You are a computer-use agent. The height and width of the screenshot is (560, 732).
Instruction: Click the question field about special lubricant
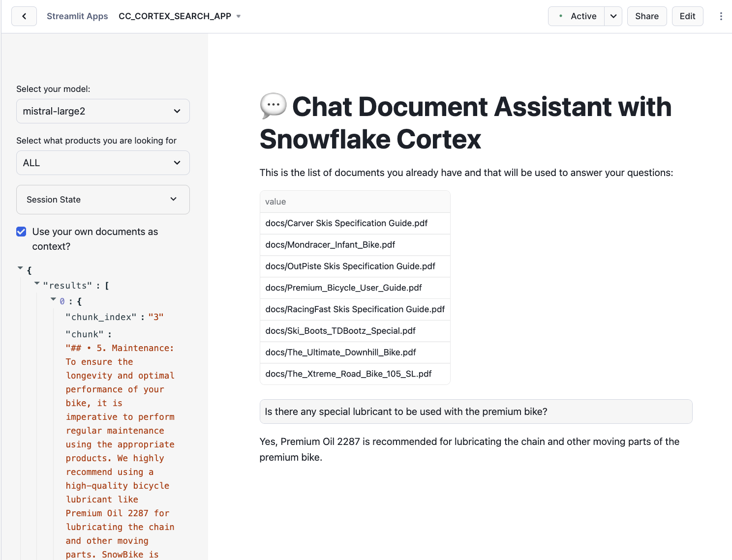click(x=476, y=412)
